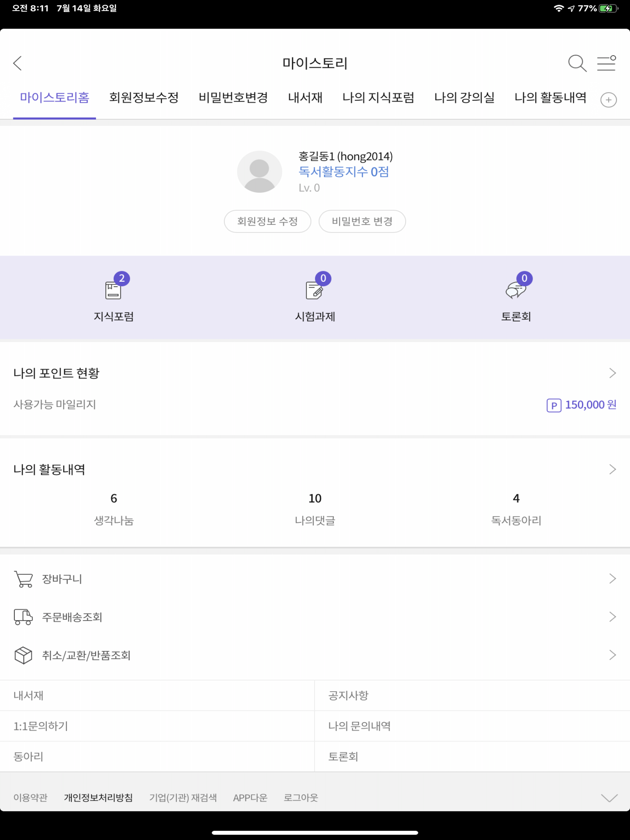Open the hamburger menu at top right
The image size is (630, 840).
pos(606,63)
